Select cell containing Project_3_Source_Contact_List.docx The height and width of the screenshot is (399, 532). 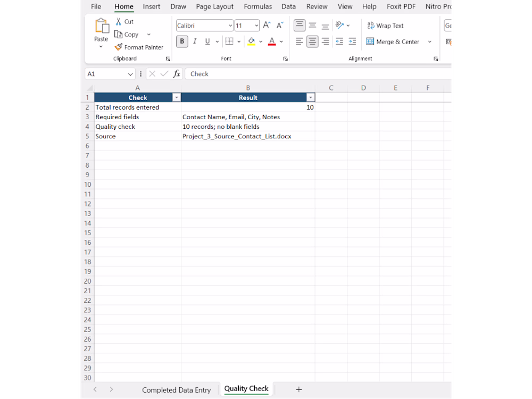coord(248,136)
